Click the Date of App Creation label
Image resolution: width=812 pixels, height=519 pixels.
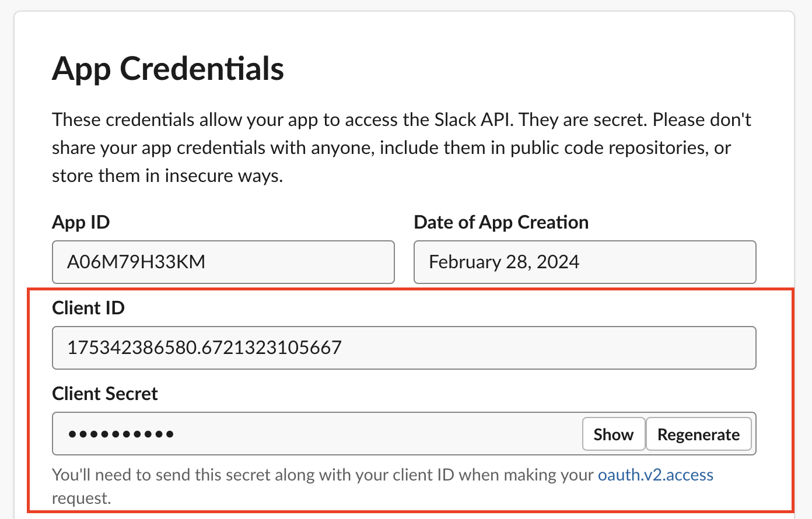tap(501, 222)
